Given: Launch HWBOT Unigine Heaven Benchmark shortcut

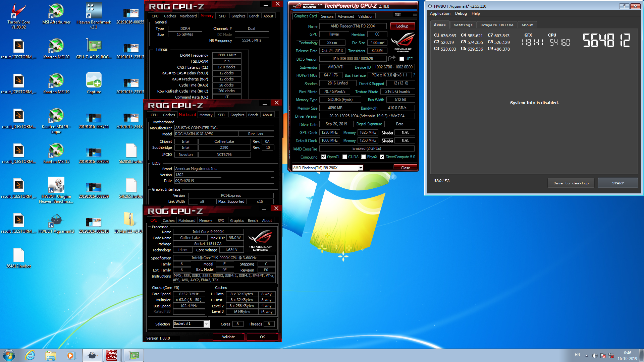Looking at the screenshot, I should [56, 190].
